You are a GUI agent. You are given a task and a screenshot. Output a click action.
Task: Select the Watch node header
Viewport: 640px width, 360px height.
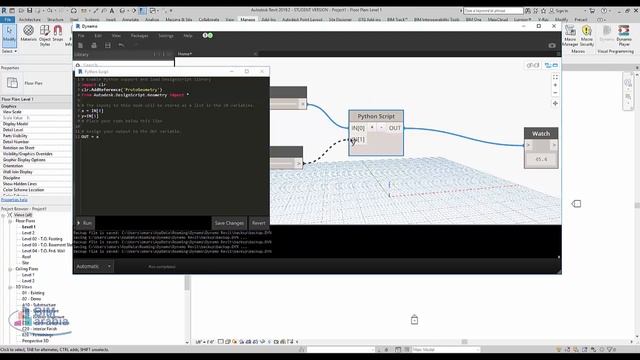point(541,134)
